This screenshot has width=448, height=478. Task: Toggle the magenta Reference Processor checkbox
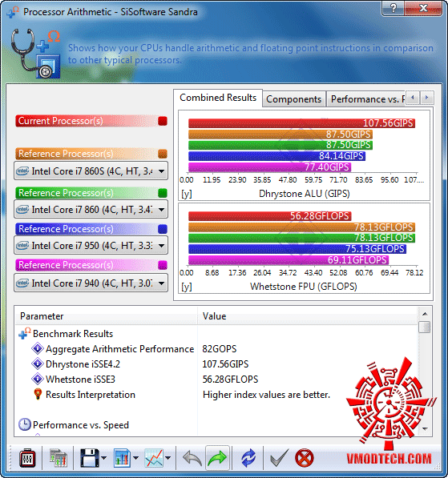(163, 265)
